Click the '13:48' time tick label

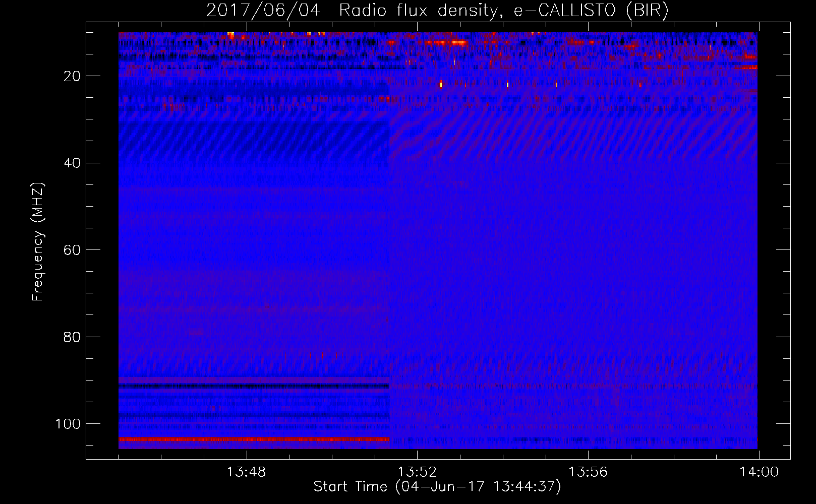click(x=246, y=472)
